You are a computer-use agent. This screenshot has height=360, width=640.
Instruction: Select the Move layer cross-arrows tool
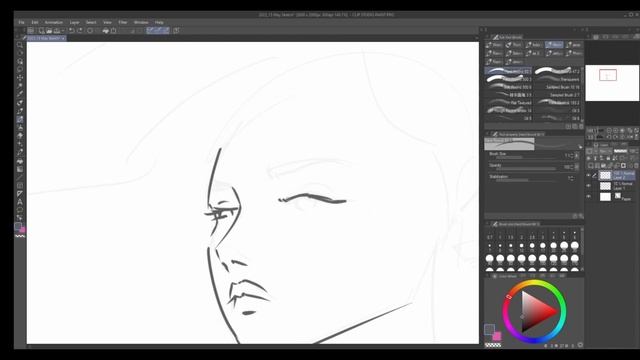pos(20,78)
